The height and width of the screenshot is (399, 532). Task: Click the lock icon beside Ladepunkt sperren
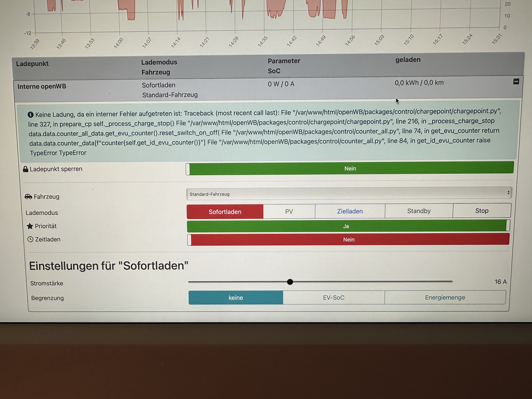click(25, 169)
